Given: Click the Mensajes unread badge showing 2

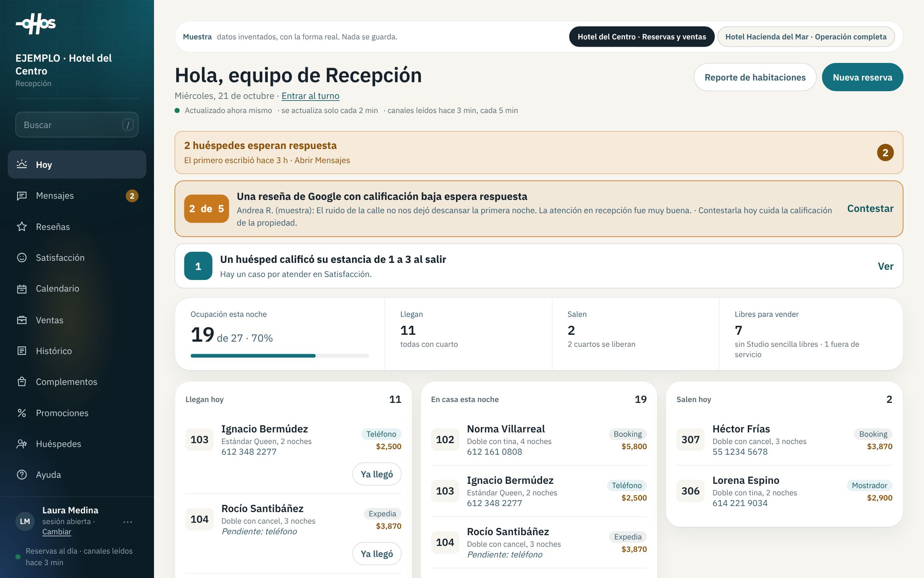Looking at the screenshot, I should pos(132,196).
